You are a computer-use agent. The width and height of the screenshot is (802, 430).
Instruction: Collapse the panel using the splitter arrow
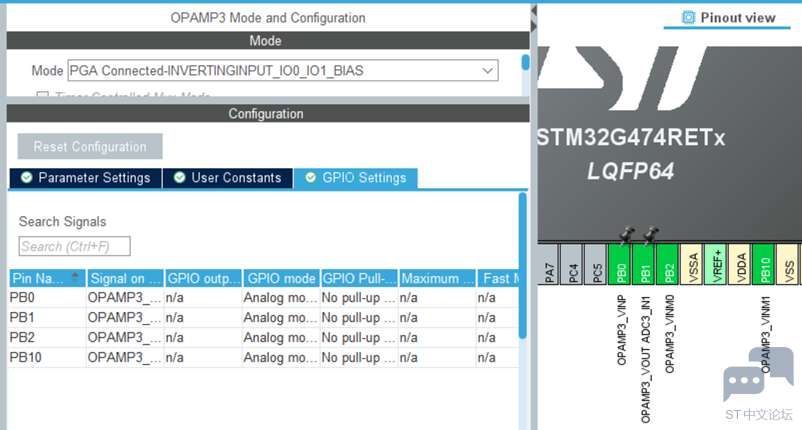[533, 10]
